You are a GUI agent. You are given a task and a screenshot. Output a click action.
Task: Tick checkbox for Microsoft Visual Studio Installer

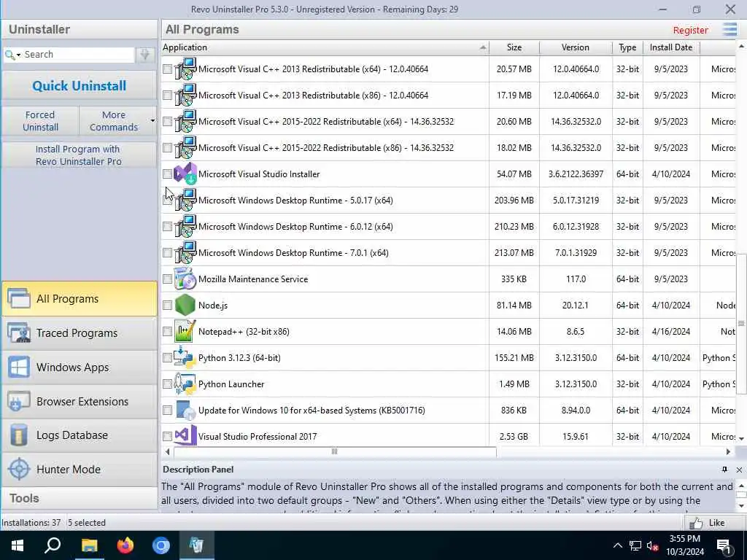167,174
